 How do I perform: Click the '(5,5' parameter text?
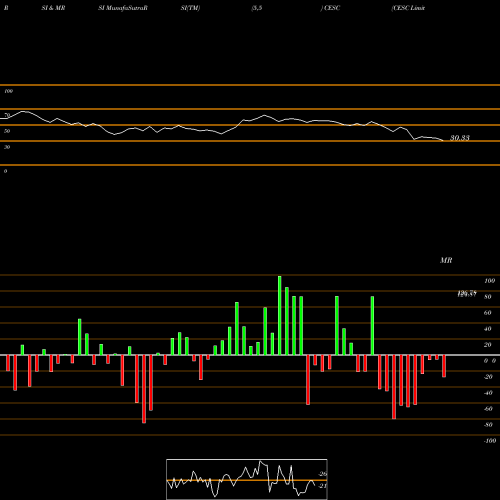pyautogui.click(x=257, y=8)
